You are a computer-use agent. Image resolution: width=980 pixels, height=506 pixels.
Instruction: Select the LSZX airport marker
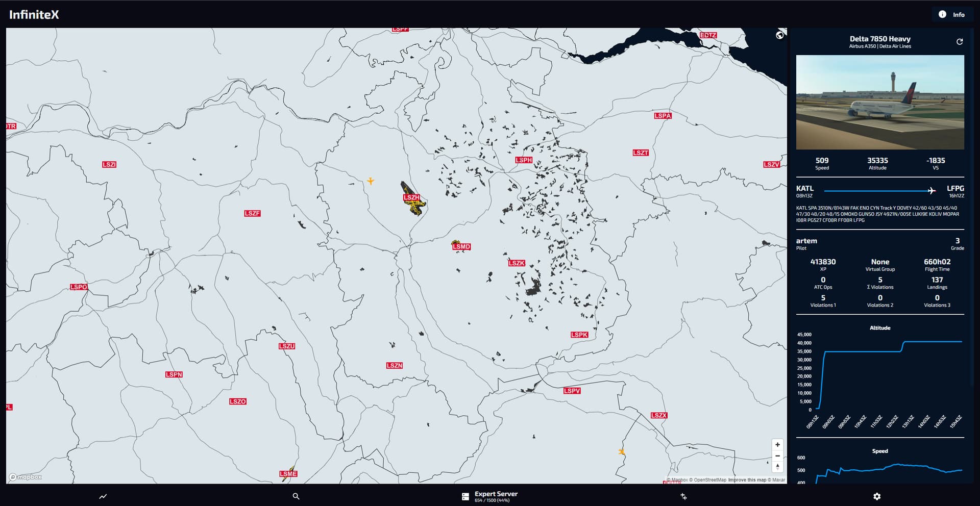659,415
